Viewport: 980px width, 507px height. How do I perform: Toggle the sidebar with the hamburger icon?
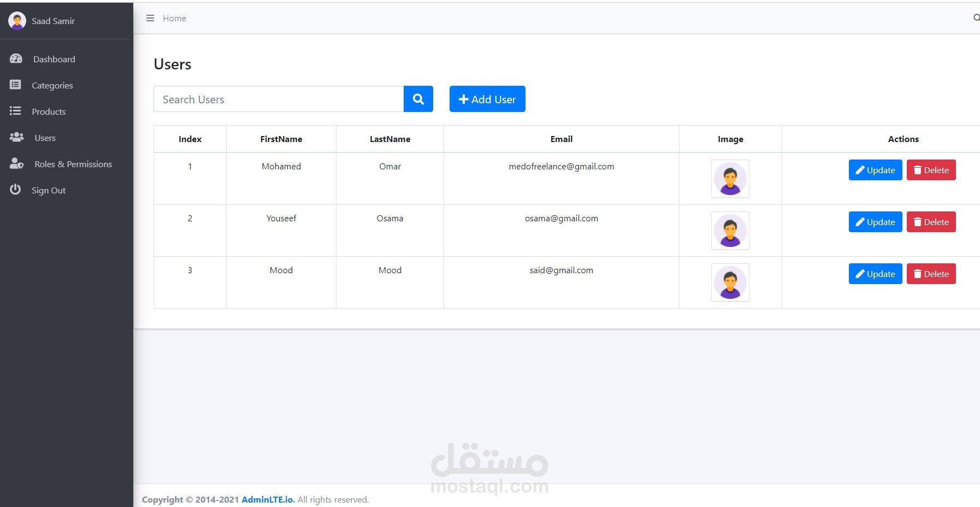click(x=150, y=18)
